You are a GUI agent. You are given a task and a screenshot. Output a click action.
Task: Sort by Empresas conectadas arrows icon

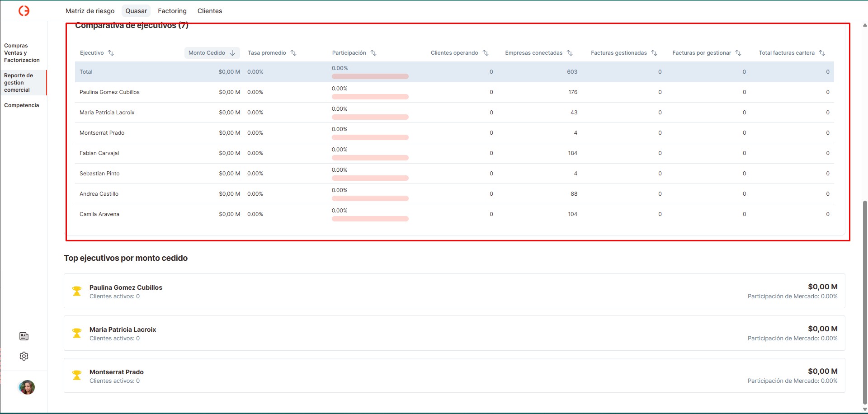570,53
